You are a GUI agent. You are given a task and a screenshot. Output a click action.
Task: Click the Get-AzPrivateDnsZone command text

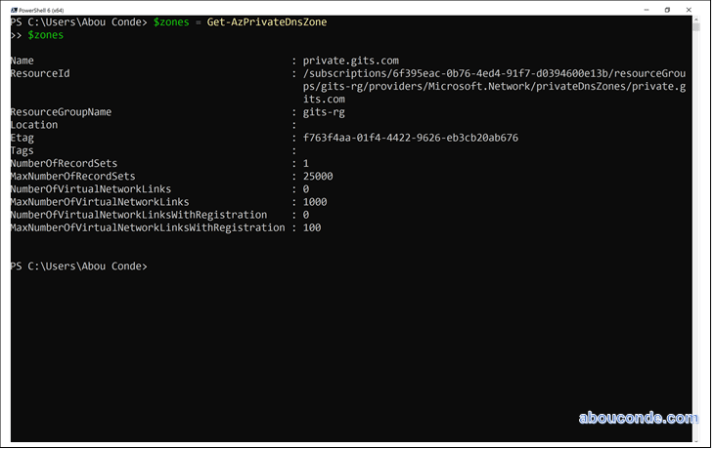267,22
